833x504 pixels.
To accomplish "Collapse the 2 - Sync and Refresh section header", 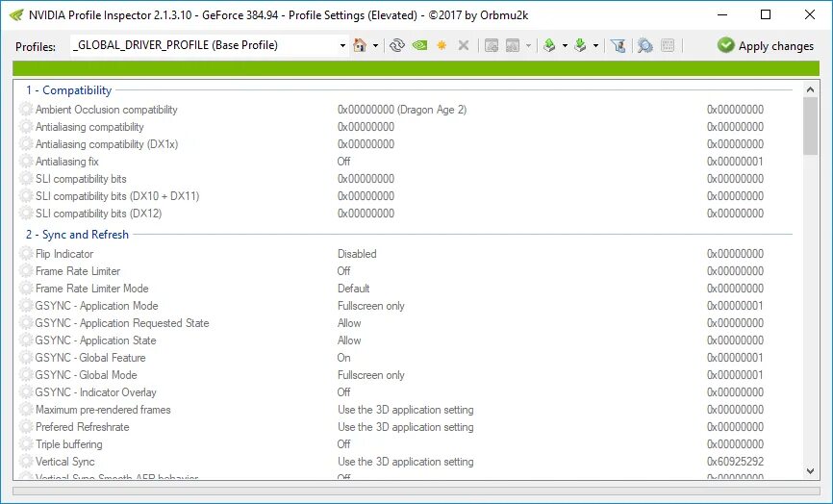I will (x=78, y=235).
